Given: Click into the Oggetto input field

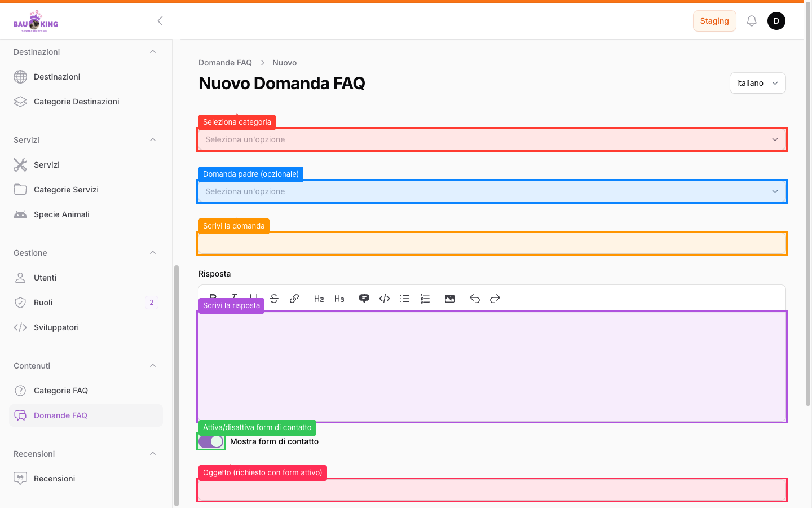Looking at the screenshot, I should (492, 490).
